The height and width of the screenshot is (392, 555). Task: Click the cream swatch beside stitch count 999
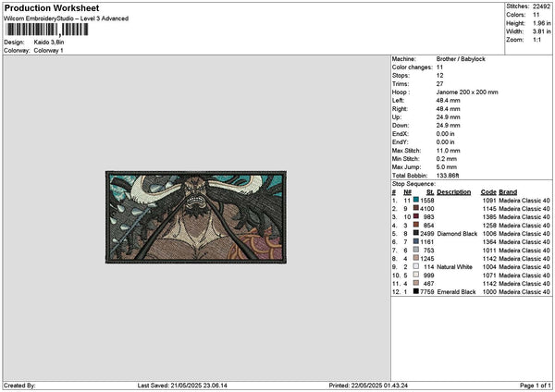(x=416, y=275)
